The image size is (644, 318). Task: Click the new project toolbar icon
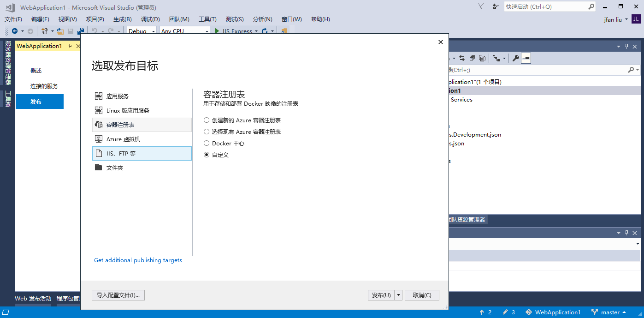tap(44, 31)
